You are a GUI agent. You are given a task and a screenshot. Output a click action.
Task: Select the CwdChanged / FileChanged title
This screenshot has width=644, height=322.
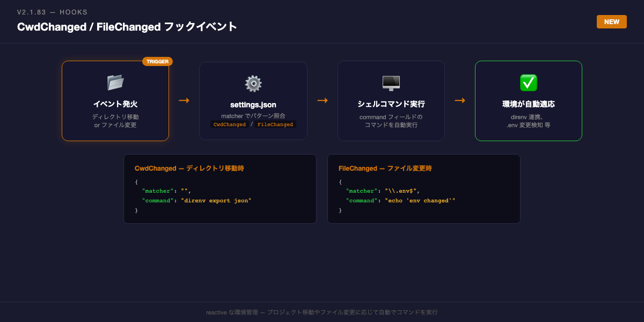click(126, 26)
